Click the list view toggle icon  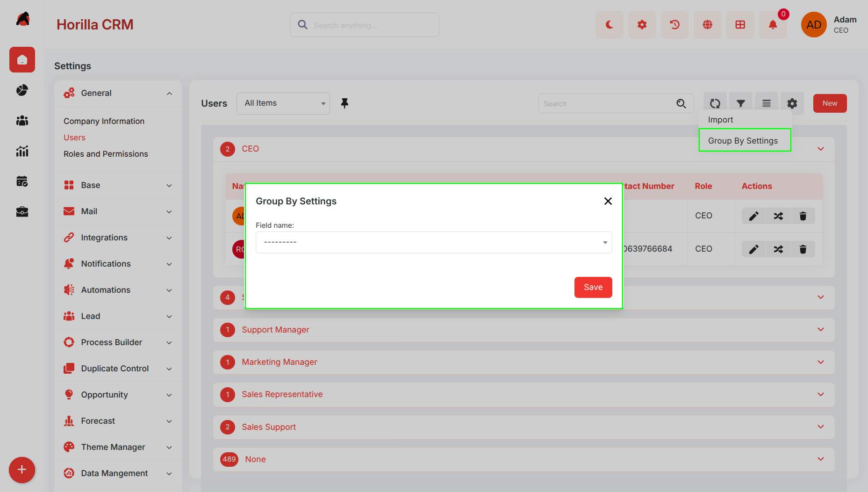[x=766, y=103]
